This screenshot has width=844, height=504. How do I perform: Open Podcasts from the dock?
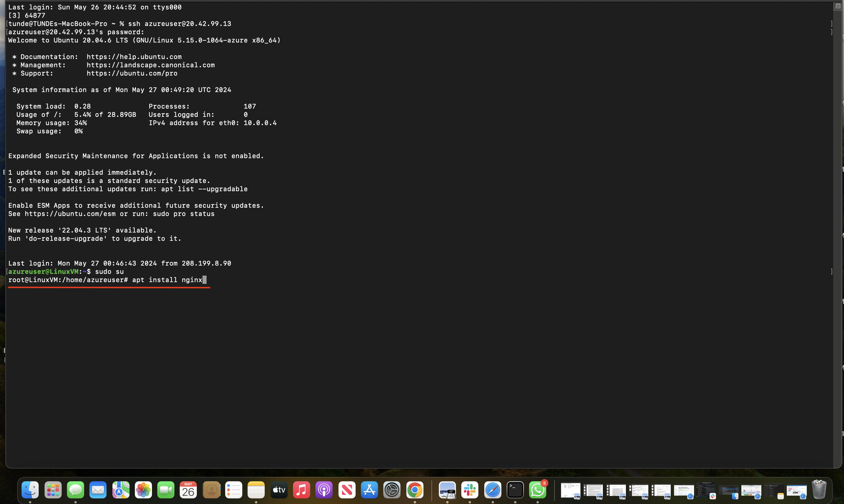coord(324,490)
